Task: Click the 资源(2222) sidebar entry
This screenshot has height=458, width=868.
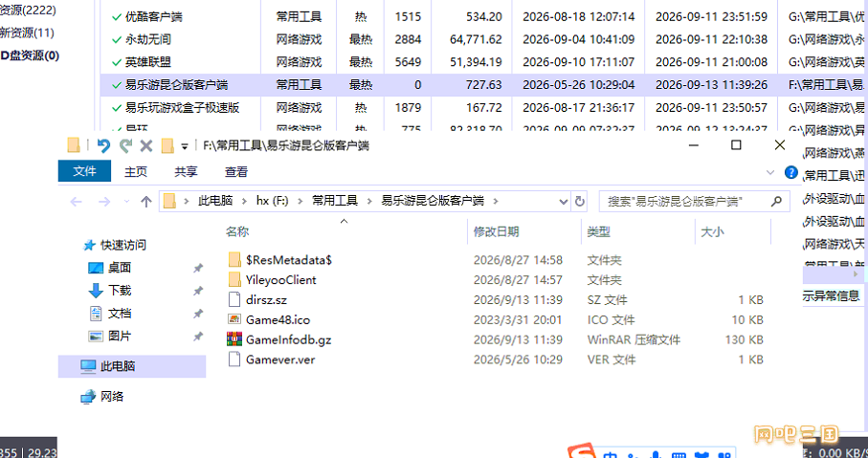Action: (29, 10)
